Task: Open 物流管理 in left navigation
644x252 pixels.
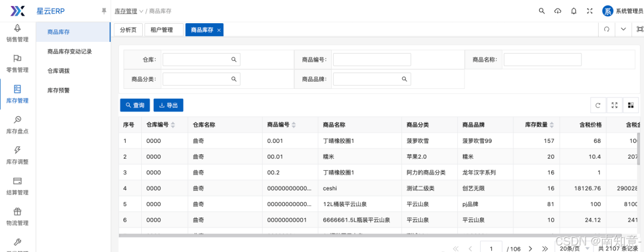Action: click(x=18, y=217)
